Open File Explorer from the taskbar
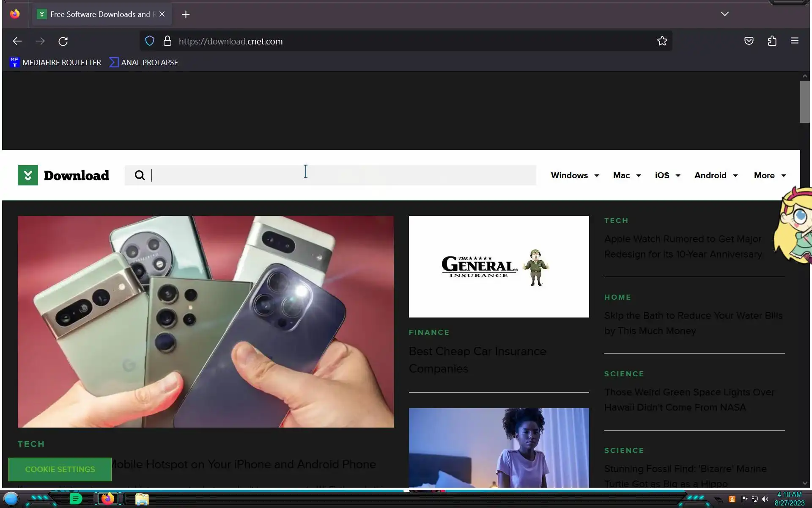This screenshot has height=508, width=812. point(142,499)
